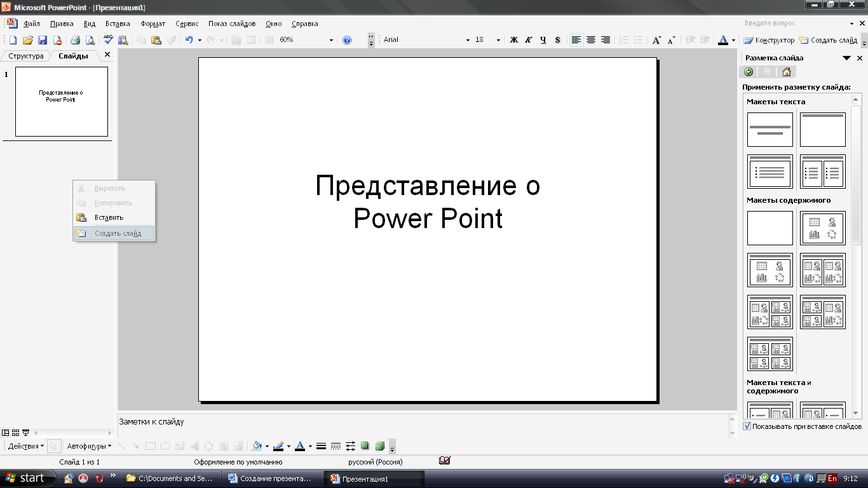Open the Автофигуры dropdown
Viewport: 868px width, 488px height.
(x=89, y=446)
